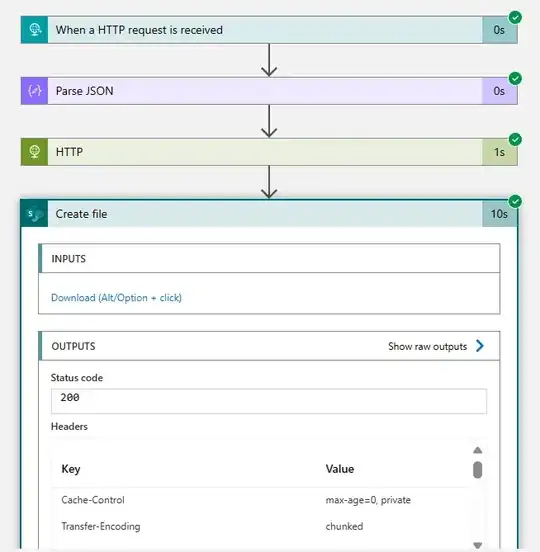The image size is (540, 552).
Task: Click the headers scrollbar up arrow
Action: (477, 450)
